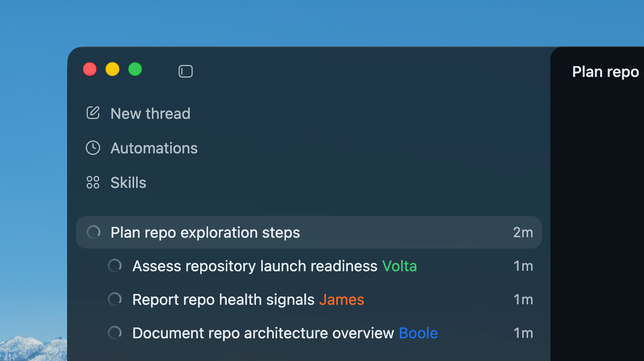Viewport: 644px width, 361px height.
Task: Click the Boole agent label
Action: pos(418,332)
